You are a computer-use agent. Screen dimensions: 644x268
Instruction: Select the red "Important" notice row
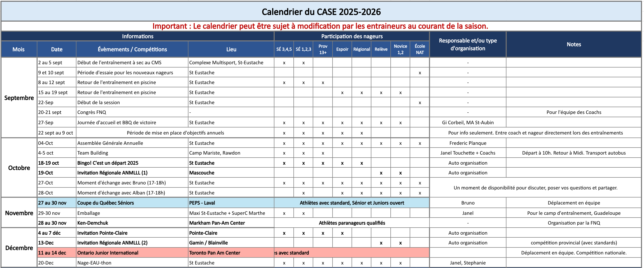[320, 26]
